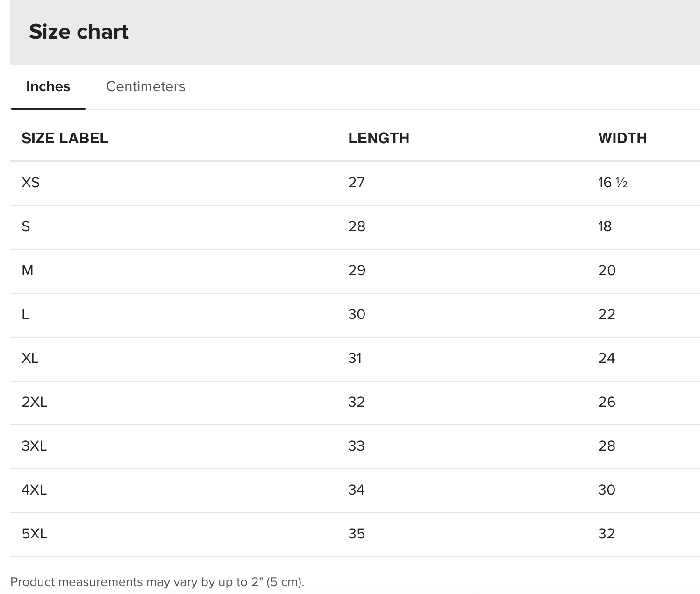Click the WIDTH column header

pyautogui.click(x=622, y=138)
